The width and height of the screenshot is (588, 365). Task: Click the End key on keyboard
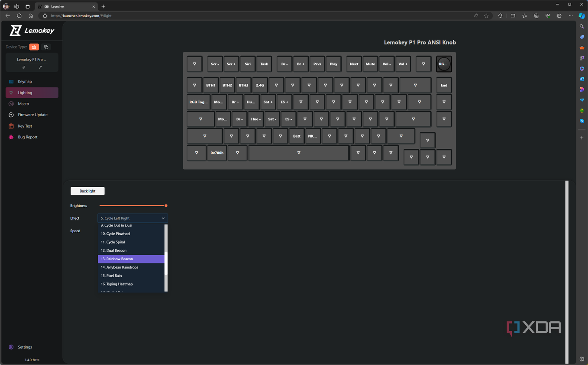pos(444,85)
